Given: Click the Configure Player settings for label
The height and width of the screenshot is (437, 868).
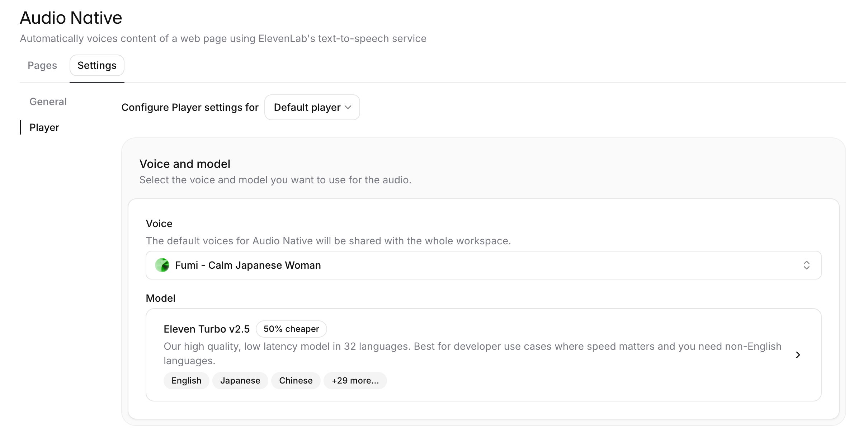Looking at the screenshot, I should [190, 107].
